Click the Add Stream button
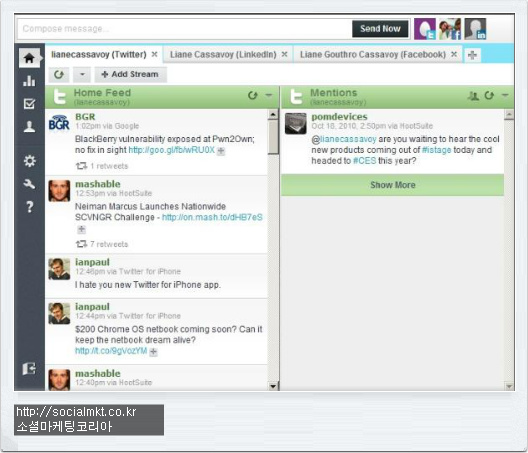This screenshot has width=528, height=453. (x=130, y=74)
